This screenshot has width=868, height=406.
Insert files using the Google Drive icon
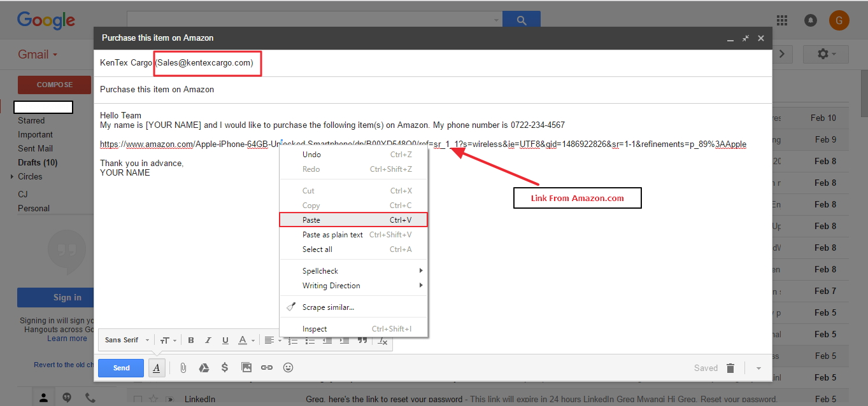pyautogui.click(x=204, y=368)
